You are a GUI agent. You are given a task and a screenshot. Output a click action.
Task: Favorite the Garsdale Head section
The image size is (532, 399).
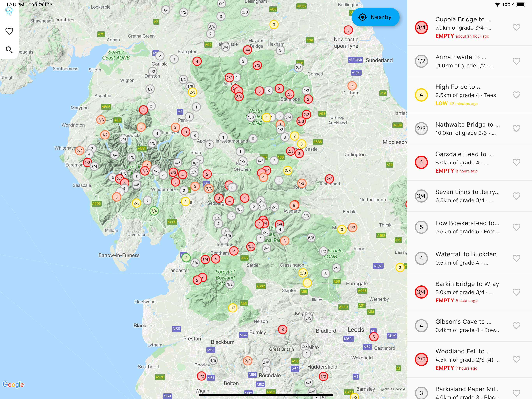pos(516,162)
